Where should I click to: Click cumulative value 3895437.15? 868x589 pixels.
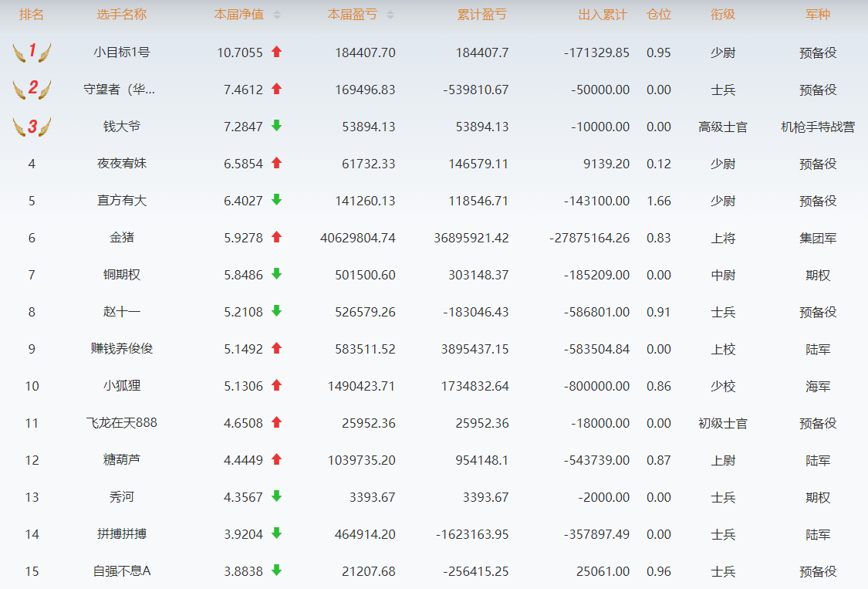coord(475,349)
